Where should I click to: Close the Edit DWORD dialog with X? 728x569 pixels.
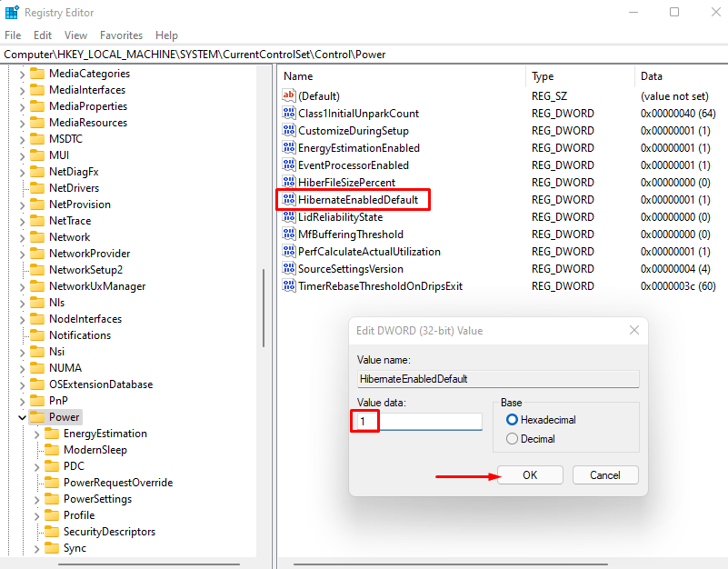pos(634,330)
